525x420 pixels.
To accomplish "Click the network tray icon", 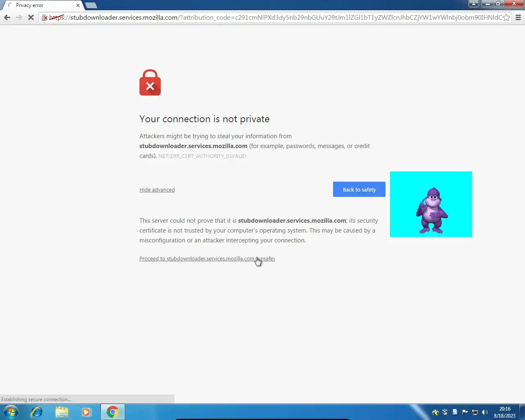I will tap(475, 412).
